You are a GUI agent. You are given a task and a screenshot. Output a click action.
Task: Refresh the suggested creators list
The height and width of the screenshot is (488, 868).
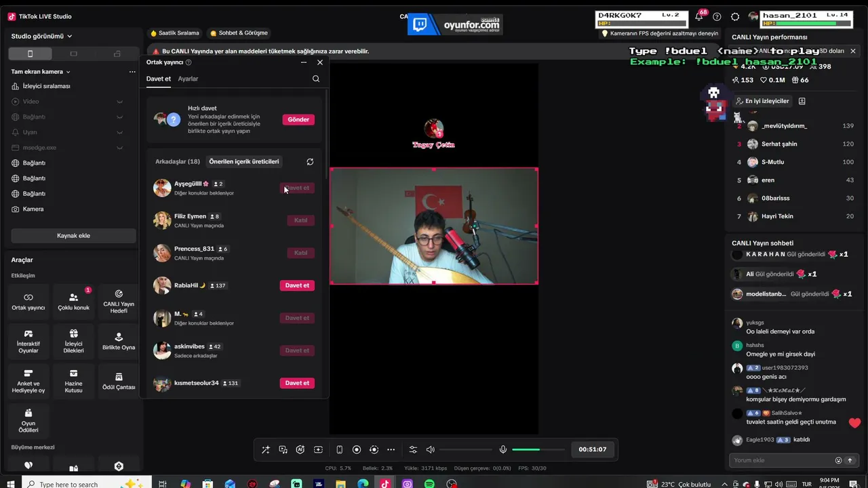(x=310, y=161)
